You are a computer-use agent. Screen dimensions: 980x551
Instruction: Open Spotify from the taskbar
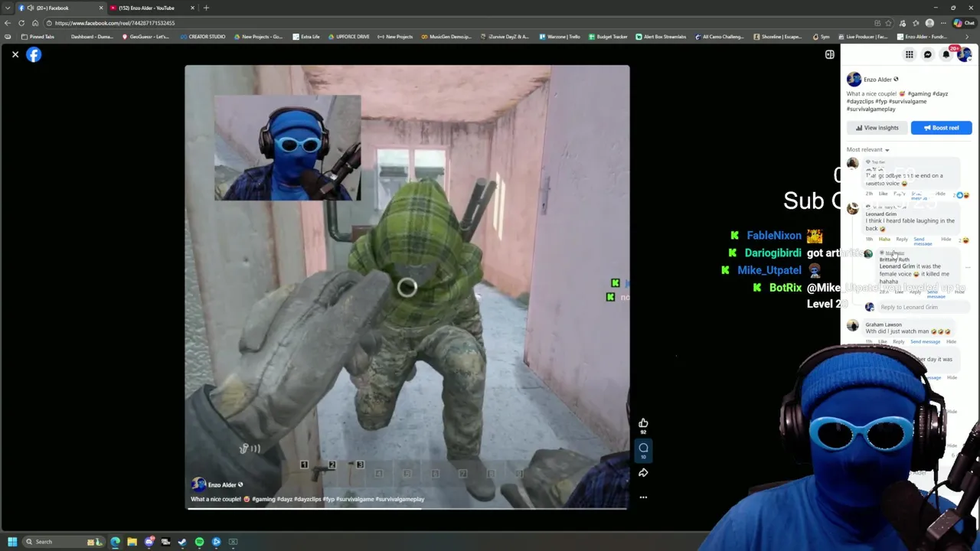coord(199,542)
